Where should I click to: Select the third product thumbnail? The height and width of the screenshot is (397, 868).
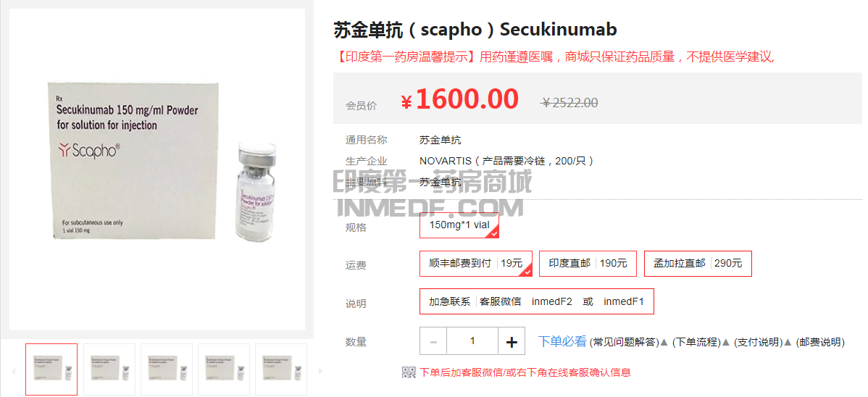click(167, 369)
